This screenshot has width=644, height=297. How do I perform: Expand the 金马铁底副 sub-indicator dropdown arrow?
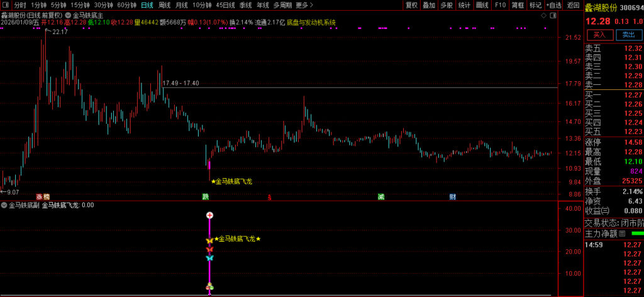pyautogui.click(x=4, y=205)
